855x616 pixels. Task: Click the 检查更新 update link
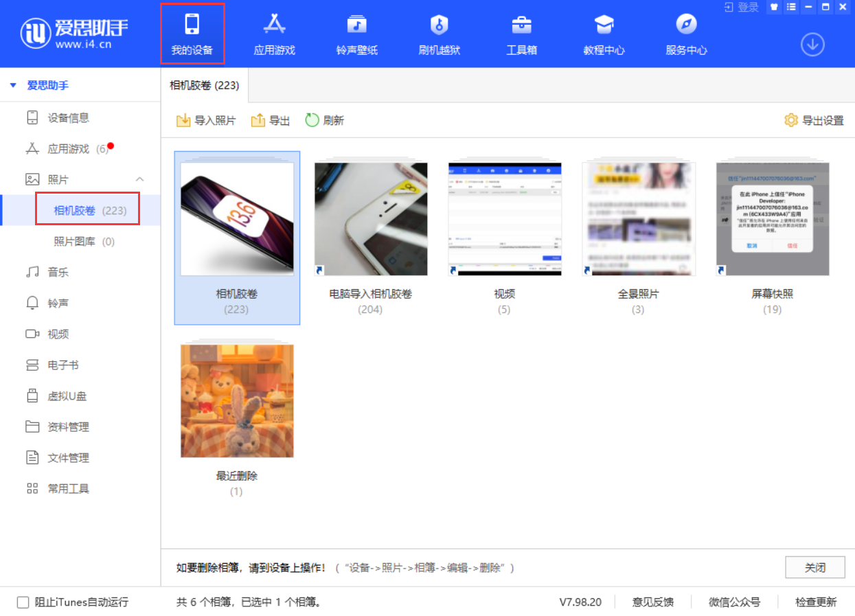[815, 602]
